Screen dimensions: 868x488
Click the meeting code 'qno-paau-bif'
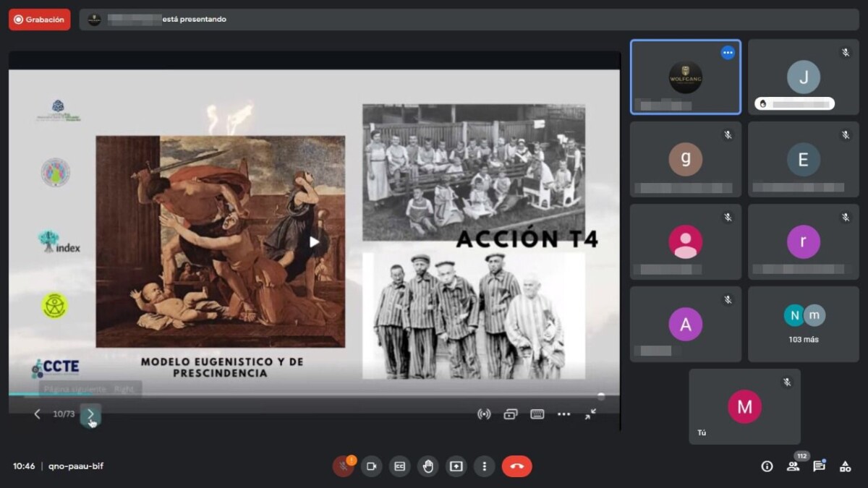(x=76, y=466)
